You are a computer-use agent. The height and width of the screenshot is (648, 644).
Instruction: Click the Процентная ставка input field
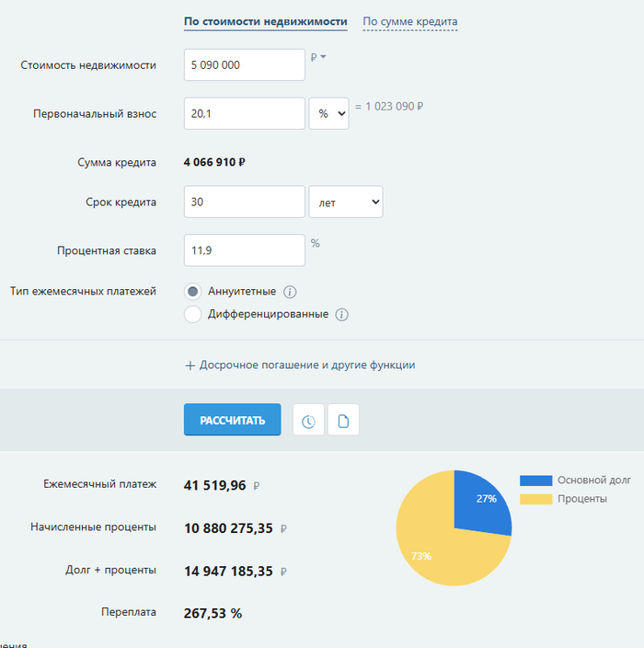244,249
